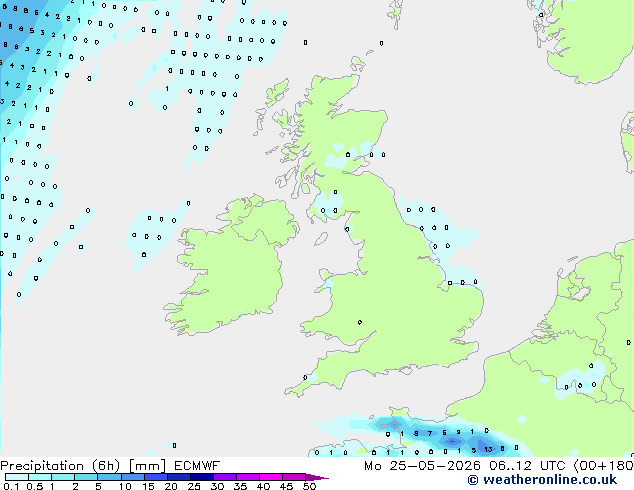Click the '7' precipitation value in the Channel
The width and height of the screenshot is (634, 490).
[430, 434]
